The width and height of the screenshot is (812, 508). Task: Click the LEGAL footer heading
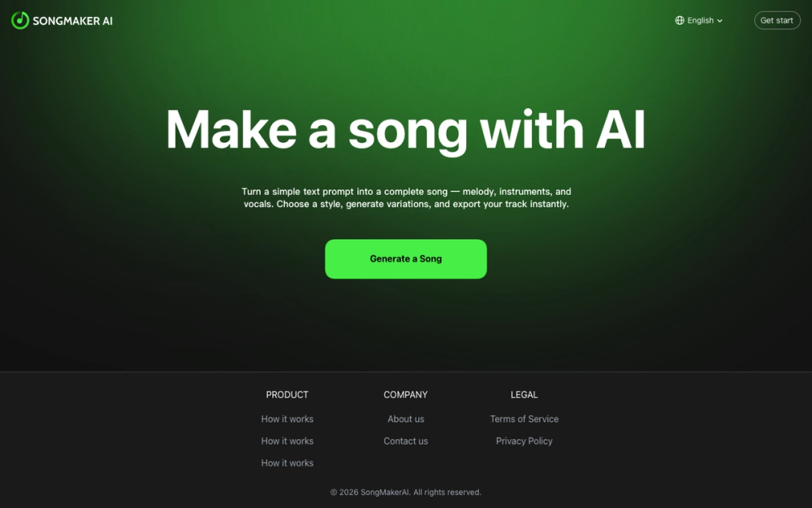(524, 394)
